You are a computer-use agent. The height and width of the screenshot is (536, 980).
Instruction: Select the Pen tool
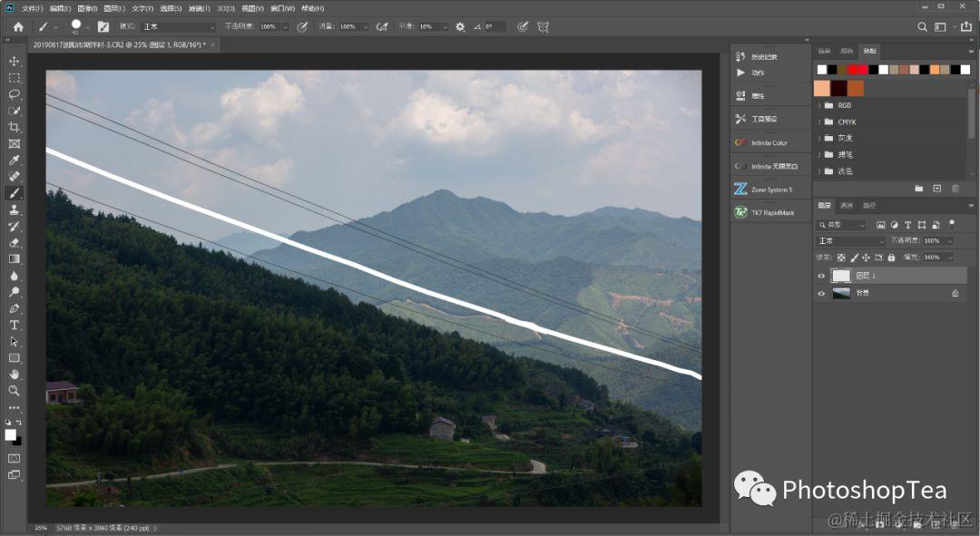14,308
